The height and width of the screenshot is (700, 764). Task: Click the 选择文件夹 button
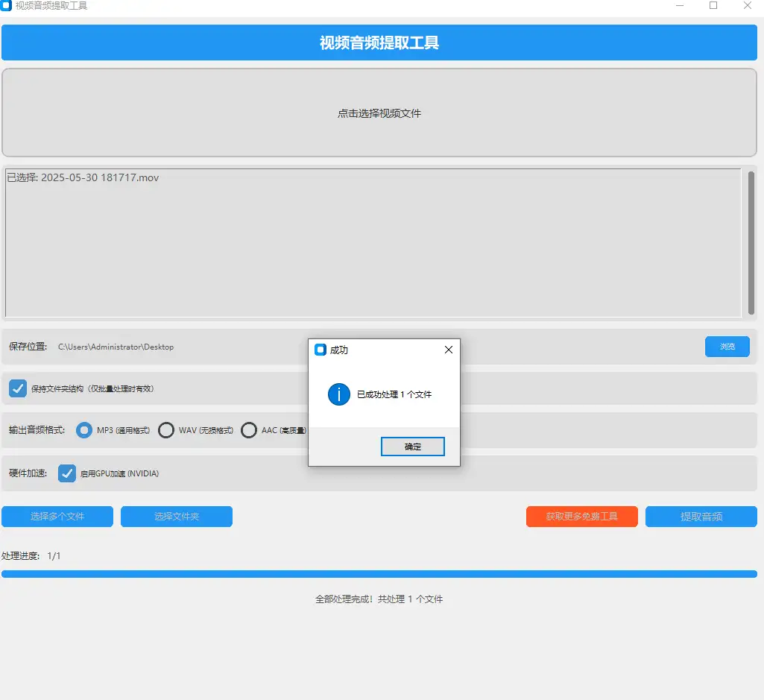(x=177, y=517)
